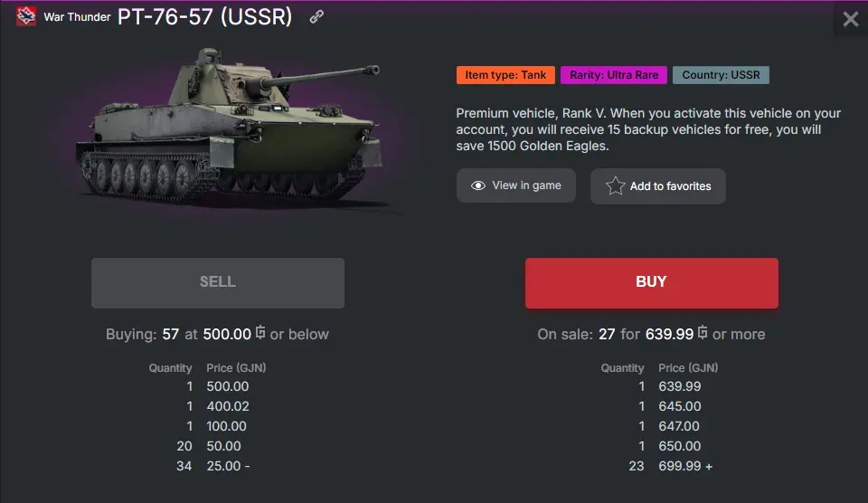Close the item popup with X
The width and height of the screenshot is (868, 503).
click(x=850, y=19)
